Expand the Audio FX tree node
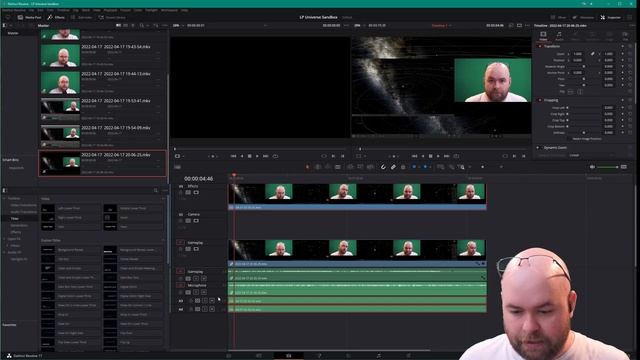 tap(4, 252)
